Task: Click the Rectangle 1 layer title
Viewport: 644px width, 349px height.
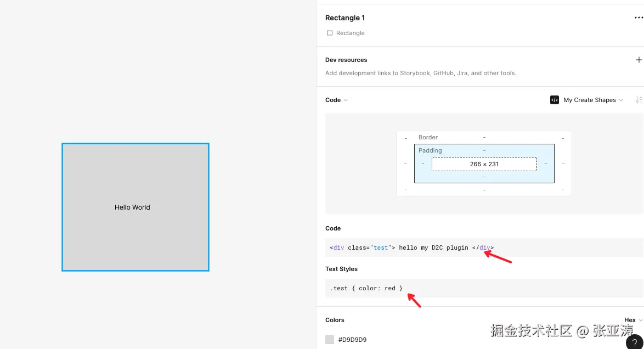Action: click(345, 18)
